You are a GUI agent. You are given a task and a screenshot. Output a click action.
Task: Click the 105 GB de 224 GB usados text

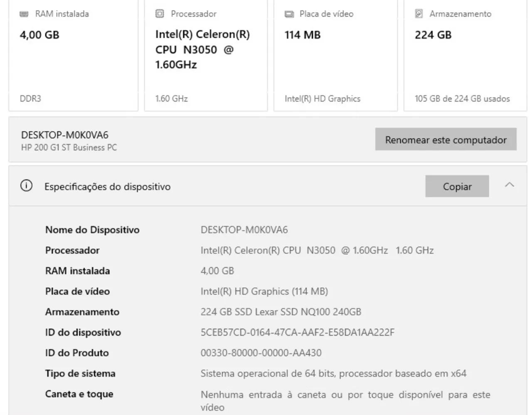coord(462,99)
